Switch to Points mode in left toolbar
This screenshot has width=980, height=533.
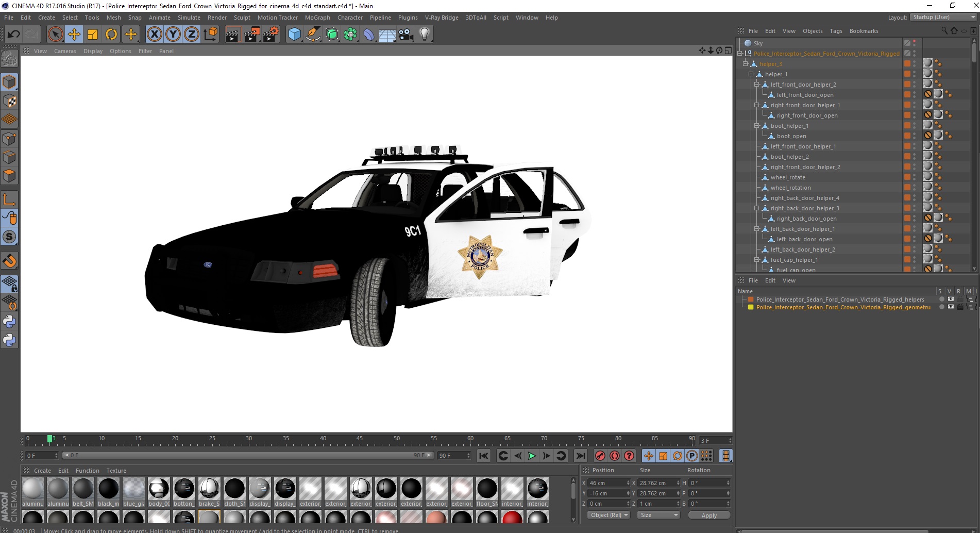(9, 139)
